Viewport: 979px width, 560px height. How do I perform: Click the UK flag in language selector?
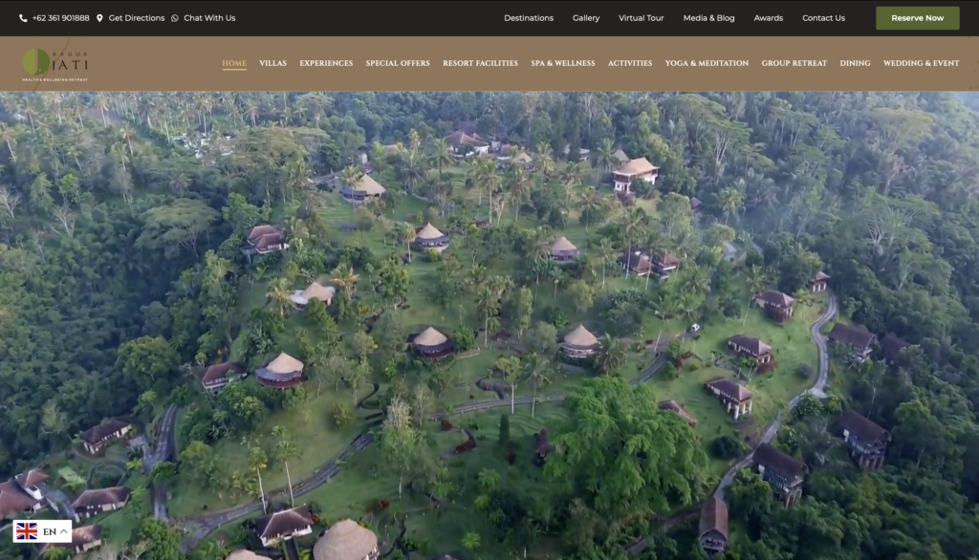(27, 531)
